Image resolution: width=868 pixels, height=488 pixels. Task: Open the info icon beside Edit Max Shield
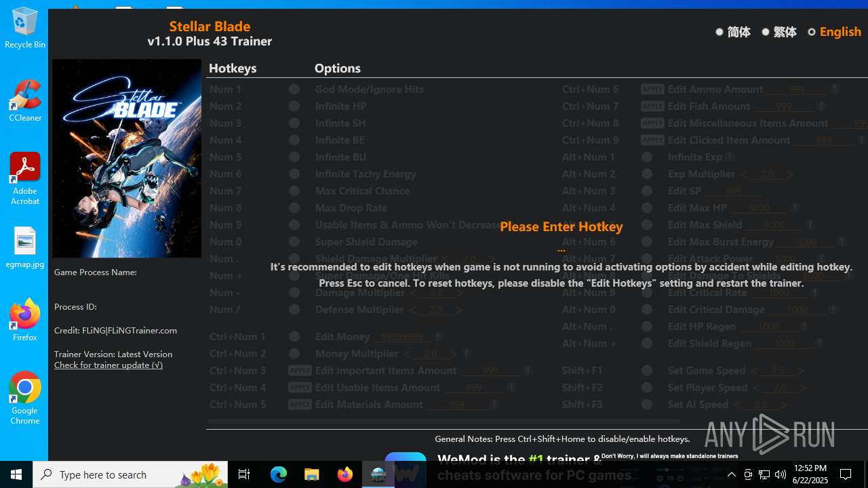coord(810,225)
